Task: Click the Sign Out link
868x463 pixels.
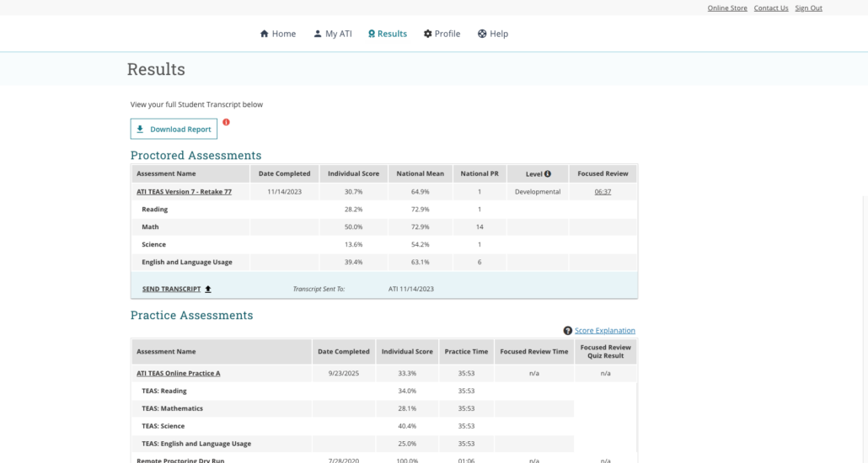Action: point(809,8)
